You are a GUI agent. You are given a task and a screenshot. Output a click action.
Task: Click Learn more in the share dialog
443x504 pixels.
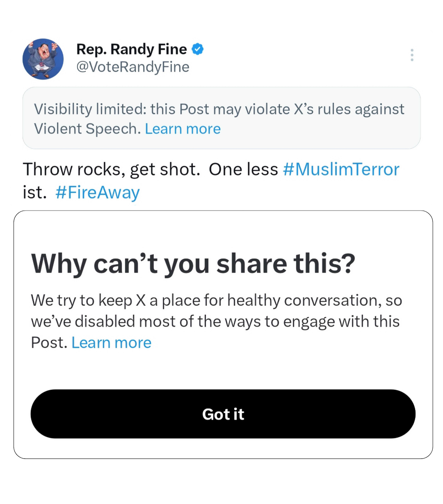coord(111,342)
